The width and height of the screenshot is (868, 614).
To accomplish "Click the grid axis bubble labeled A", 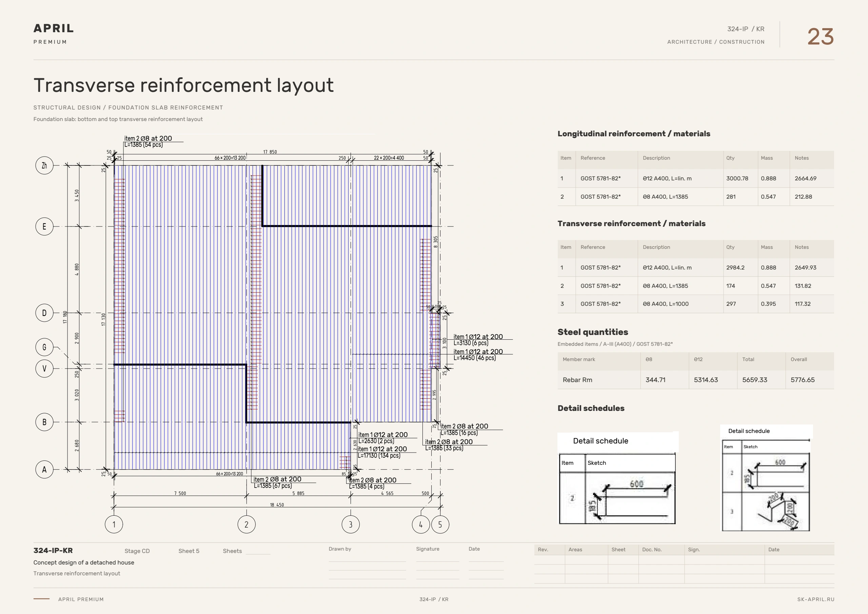I will pos(44,470).
